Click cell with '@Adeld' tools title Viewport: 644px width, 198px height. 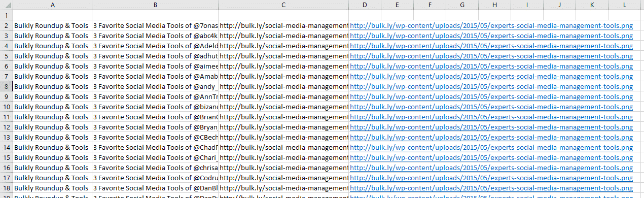click(155, 46)
